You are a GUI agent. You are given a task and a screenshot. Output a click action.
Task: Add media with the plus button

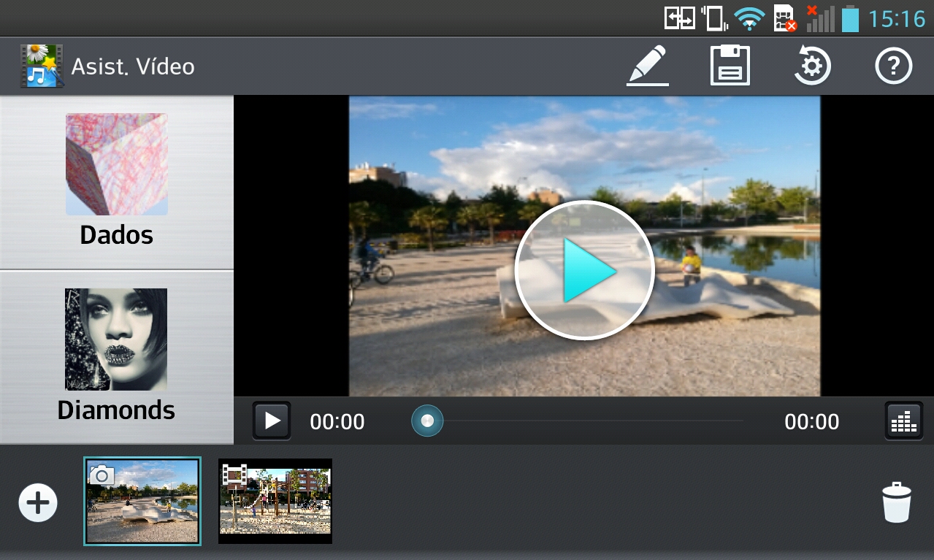(38, 503)
